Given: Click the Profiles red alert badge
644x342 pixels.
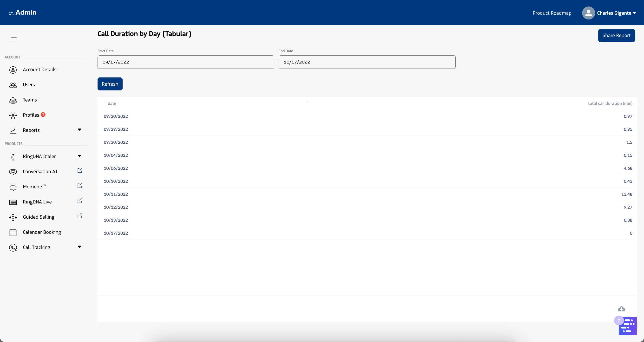Looking at the screenshot, I should [x=43, y=114].
